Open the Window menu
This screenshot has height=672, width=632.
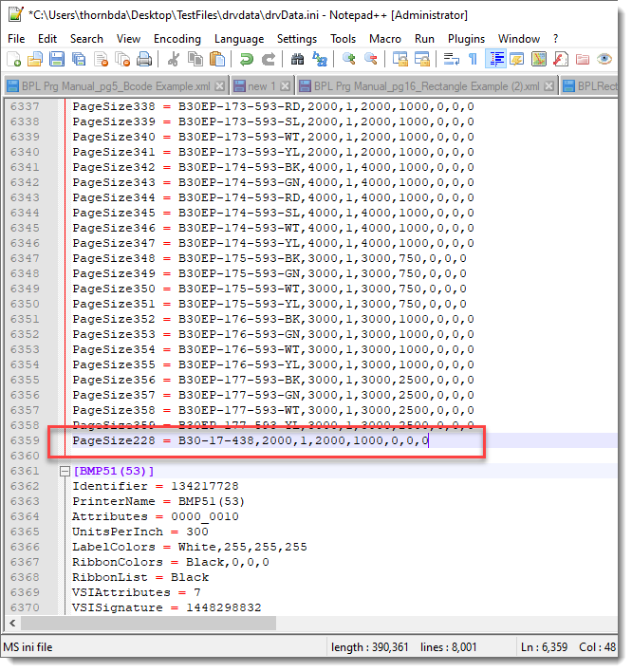tap(519, 39)
